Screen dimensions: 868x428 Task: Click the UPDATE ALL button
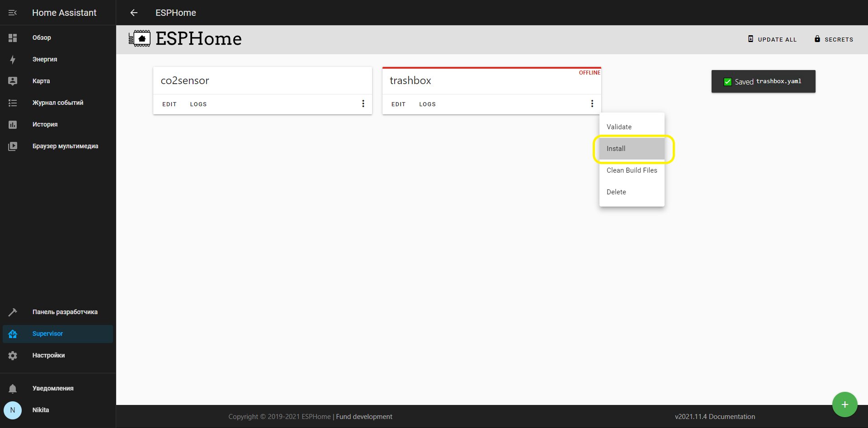point(772,39)
